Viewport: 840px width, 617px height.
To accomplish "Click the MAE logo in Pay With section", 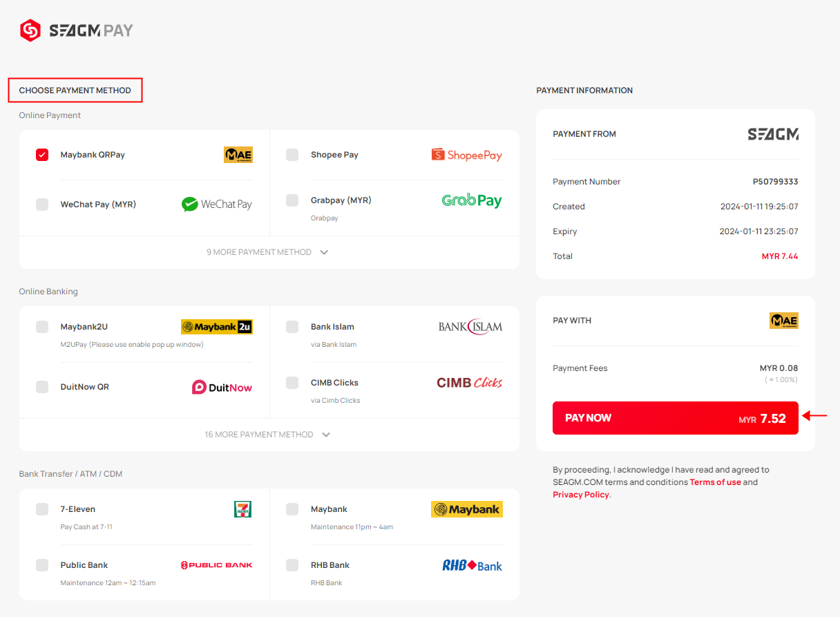I will click(x=784, y=321).
